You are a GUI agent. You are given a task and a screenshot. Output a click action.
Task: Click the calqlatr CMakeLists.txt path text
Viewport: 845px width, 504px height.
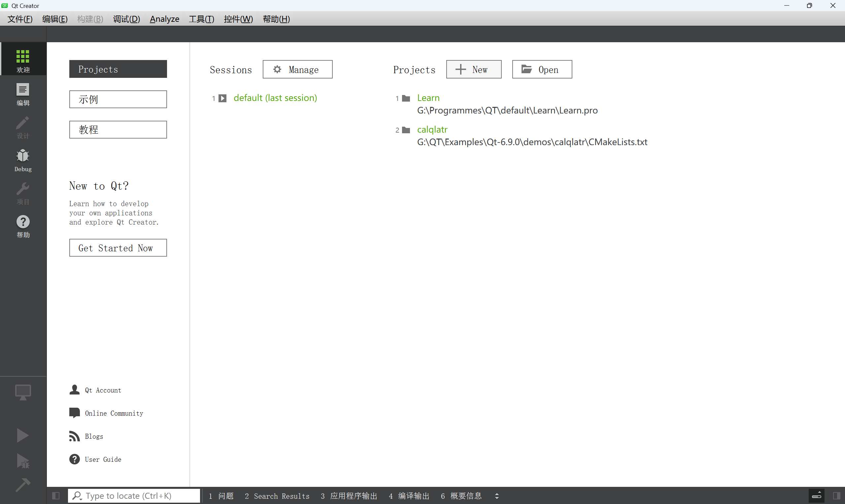532,142
